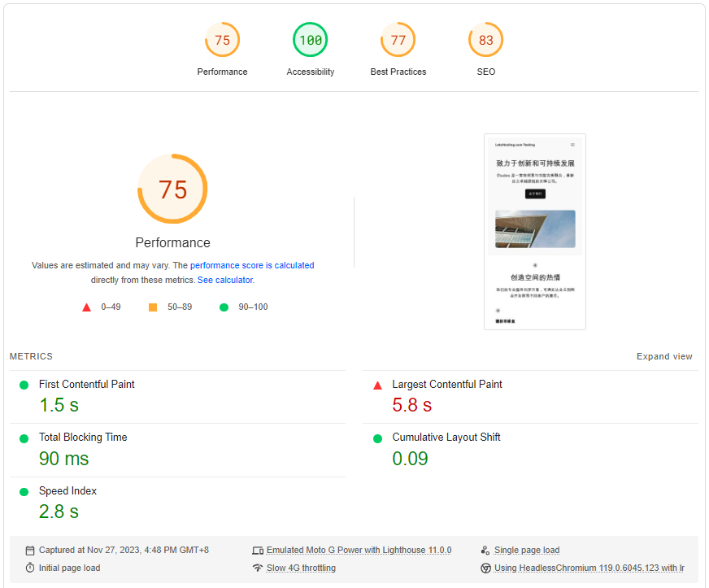The image size is (709, 588).
Task: Click the 0.09 metric value
Action: point(410,459)
